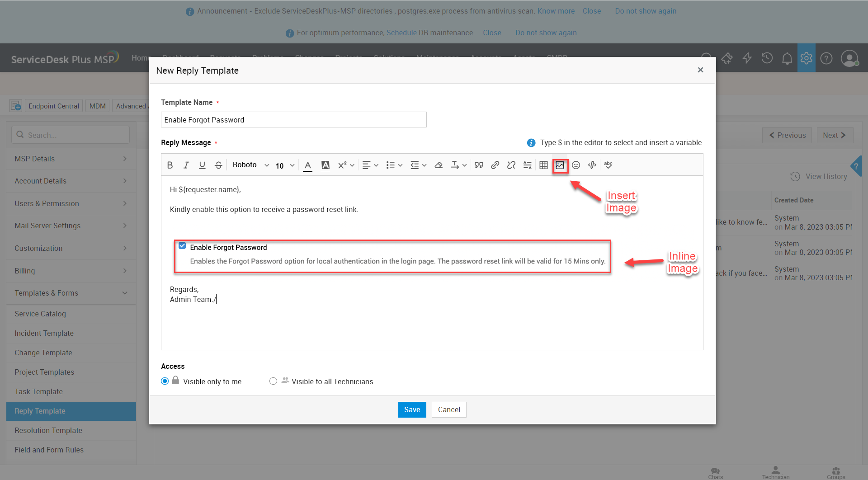
Task: Toggle italic formatting in editor toolbar
Action: (x=186, y=165)
